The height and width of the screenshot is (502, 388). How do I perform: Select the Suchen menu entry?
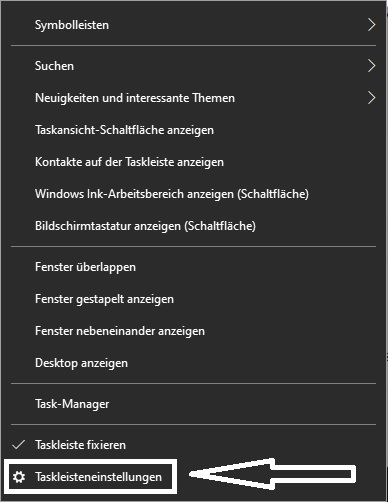point(193,66)
